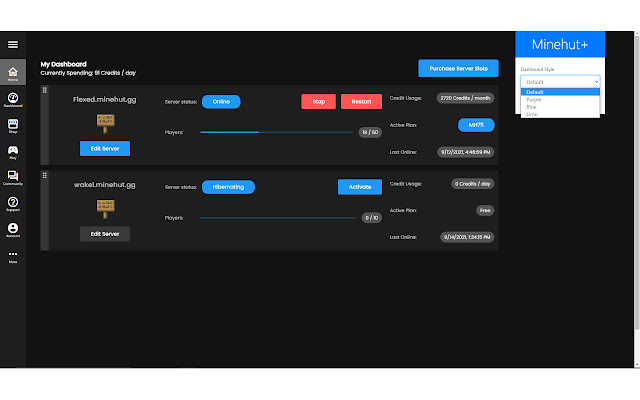Click drag handle of wakel.minehut.gg card
This screenshot has height=400, width=640.
pyautogui.click(x=44, y=176)
